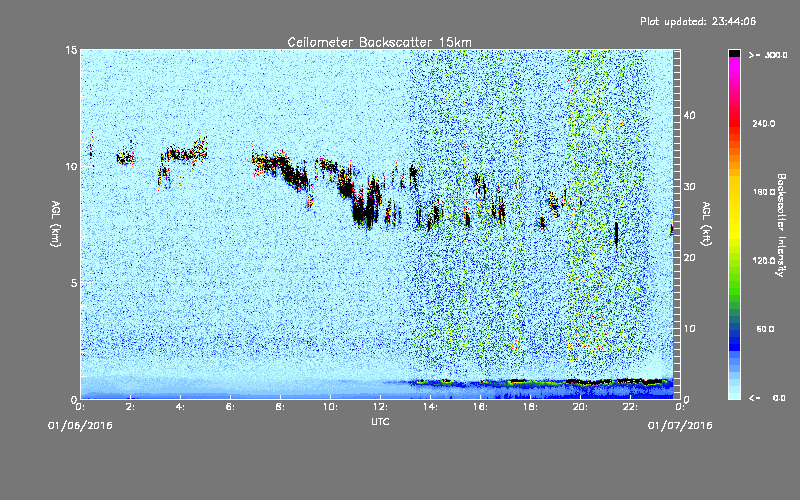This screenshot has width=800, height=500.
Task: Select the 'Backscatter Intensity' colorbar label
Action: [781, 225]
